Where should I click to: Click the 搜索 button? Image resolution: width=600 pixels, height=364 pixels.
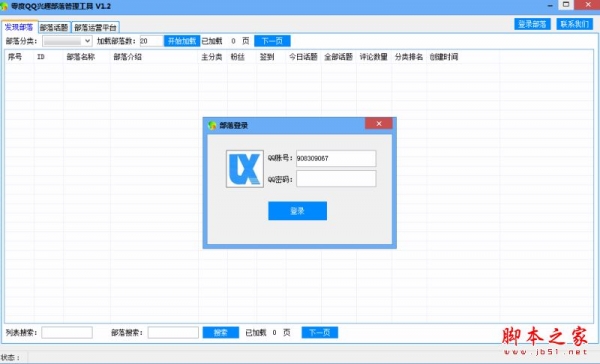point(221,333)
